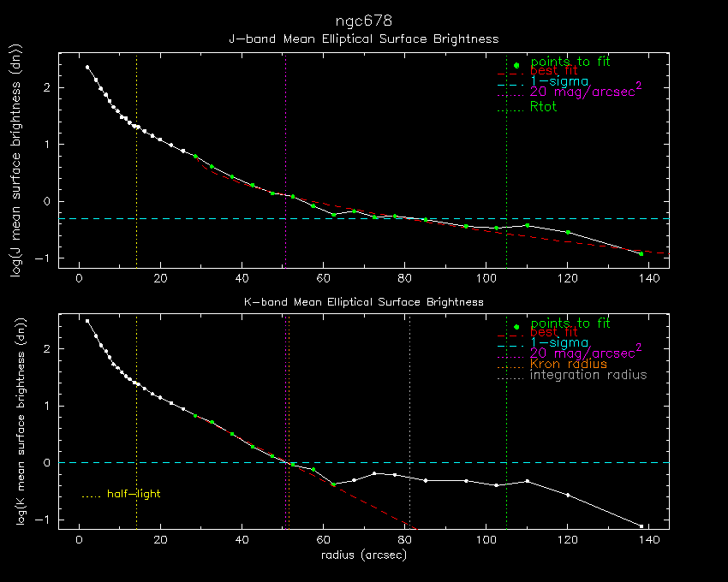Select the last K-band data point at bottom right

pos(641,526)
